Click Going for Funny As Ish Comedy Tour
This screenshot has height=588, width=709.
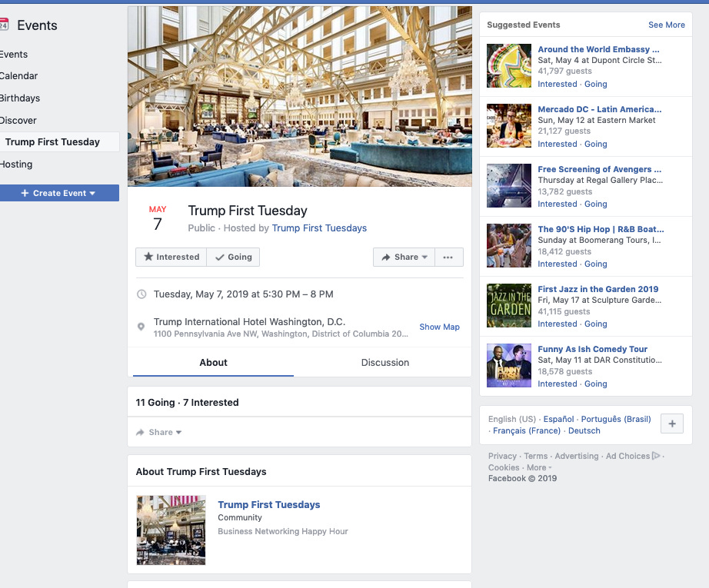(595, 384)
